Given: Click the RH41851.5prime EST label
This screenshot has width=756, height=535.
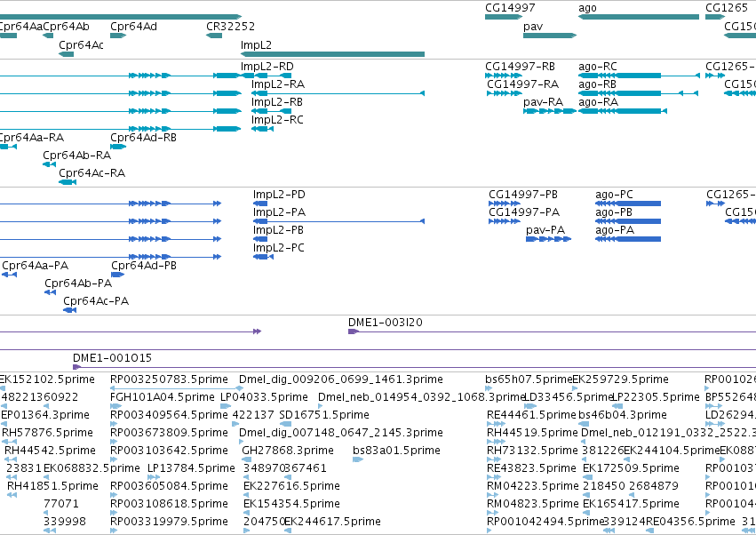Looking at the screenshot, I should point(52,486).
